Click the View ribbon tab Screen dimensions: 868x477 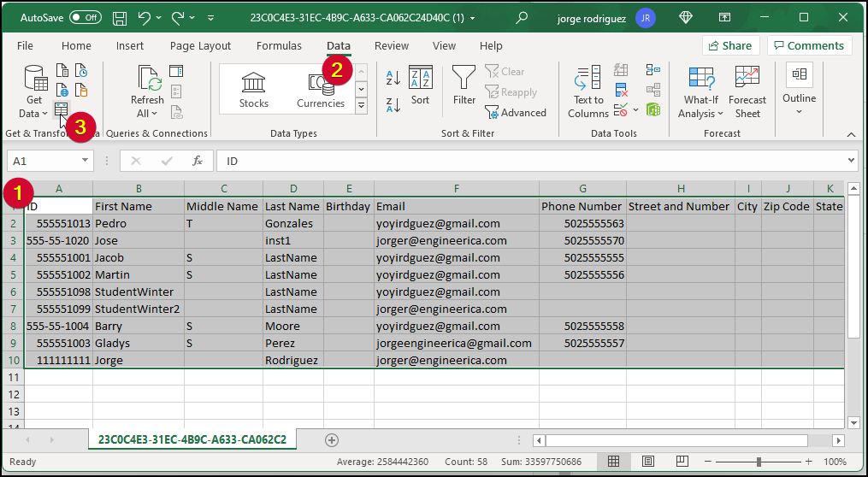444,46
